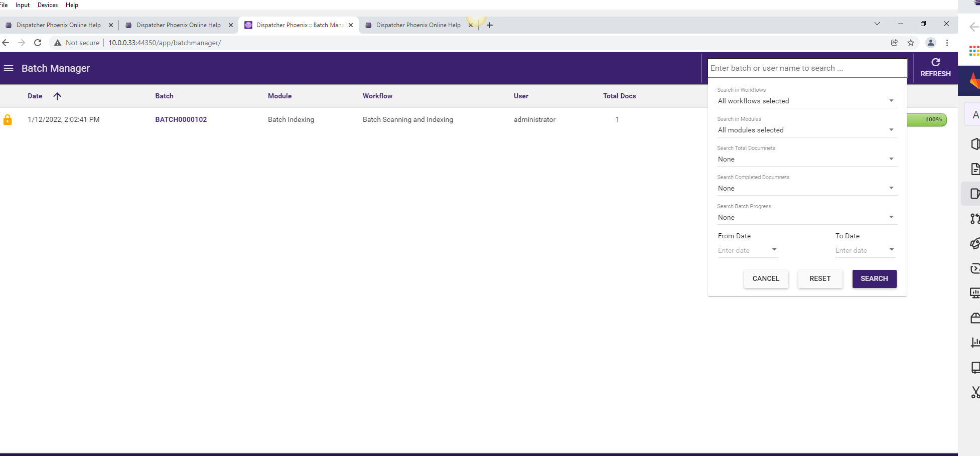980x456 pixels.
Task: Go forward in browser history
Action: point(22,43)
